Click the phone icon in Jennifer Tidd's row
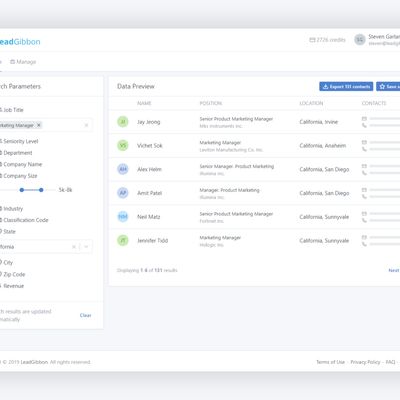 tap(364, 244)
